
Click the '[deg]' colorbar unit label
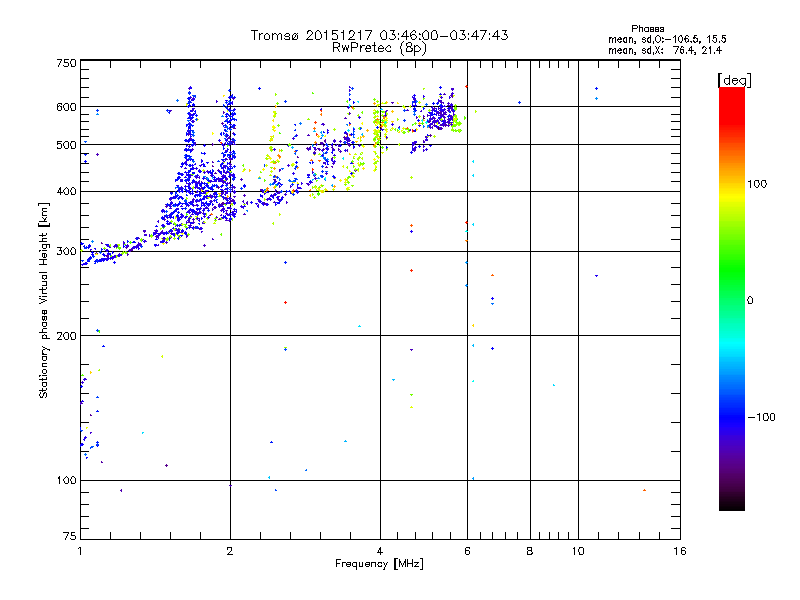[734, 80]
